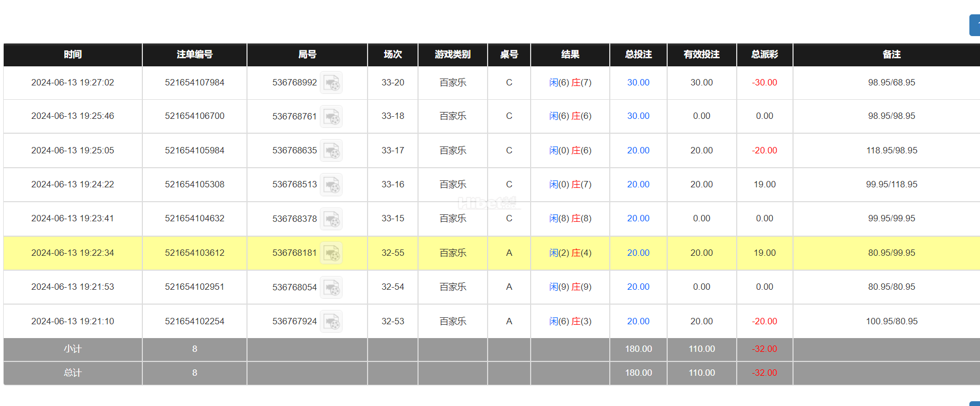
Task: Click timestamp 2024-06-13 19:21:10
Action: click(73, 321)
